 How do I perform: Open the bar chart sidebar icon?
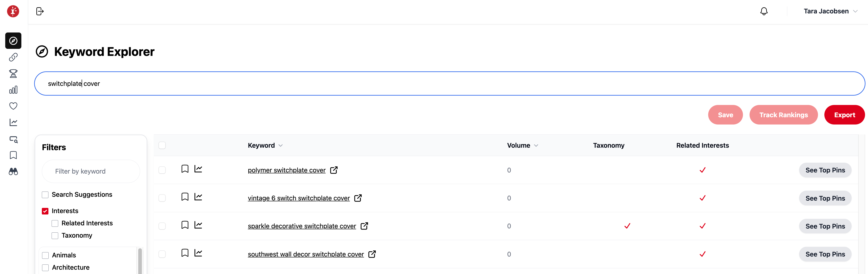tap(13, 90)
